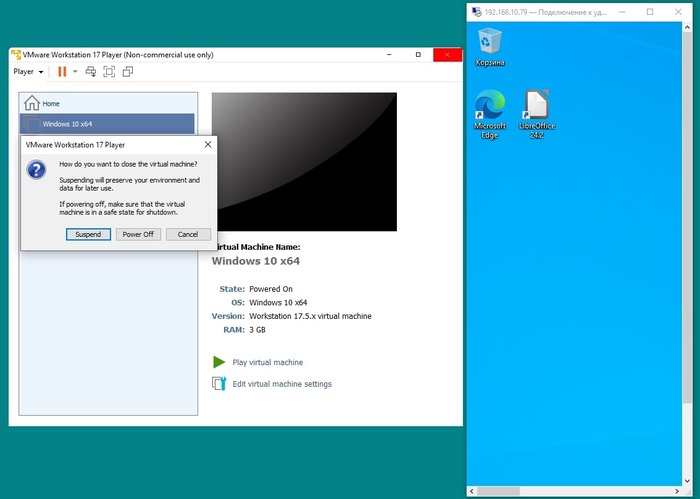Close the VMware Player dialog with X
This screenshot has height=499, width=700.
pyautogui.click(x=207, y=144)
